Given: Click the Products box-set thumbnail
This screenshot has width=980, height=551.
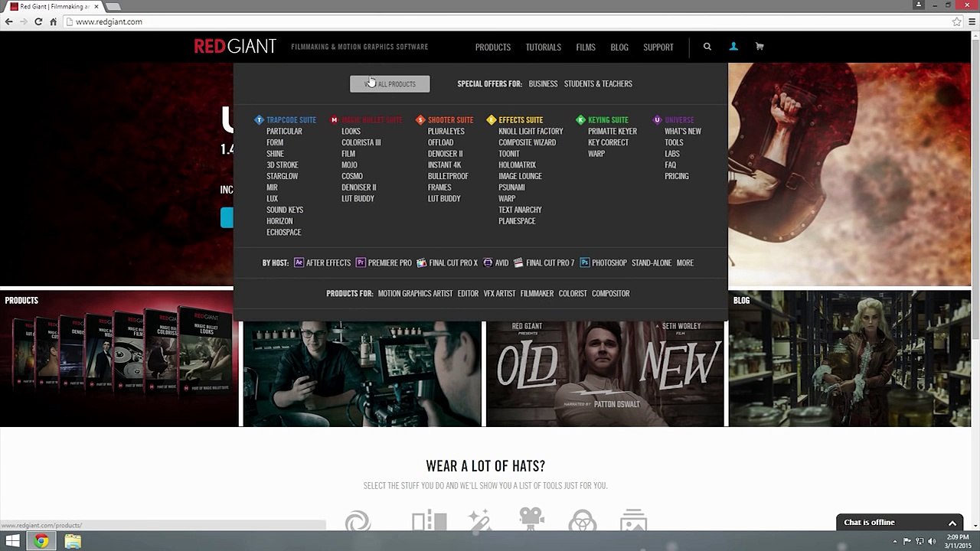Looking at the screenshot, I should click(x=118, y=358).
